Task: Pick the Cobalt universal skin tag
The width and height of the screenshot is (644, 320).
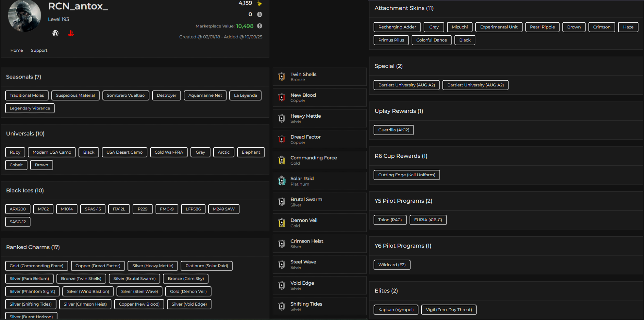Action: point(16,165)
